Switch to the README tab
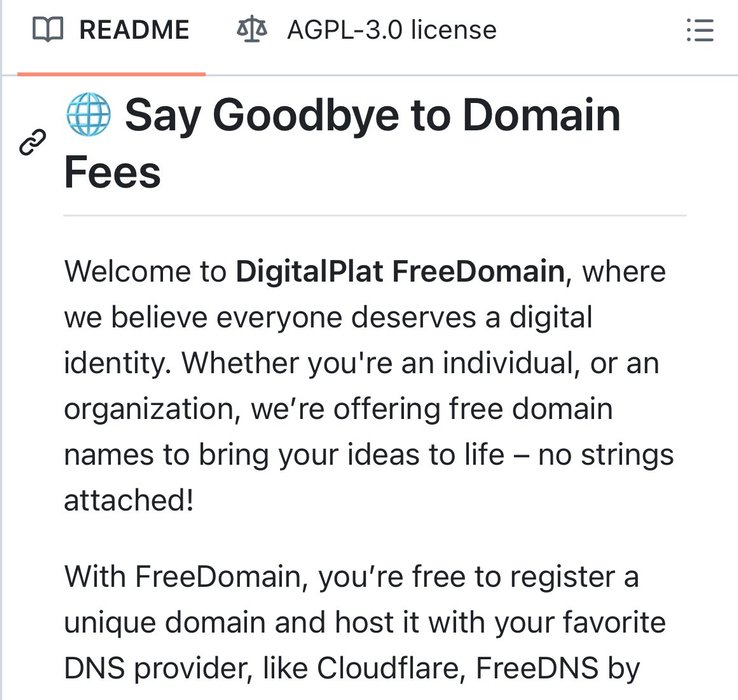The height and width of the screenshot is (700, 738). pyautogui.click(x=111, y=30)
